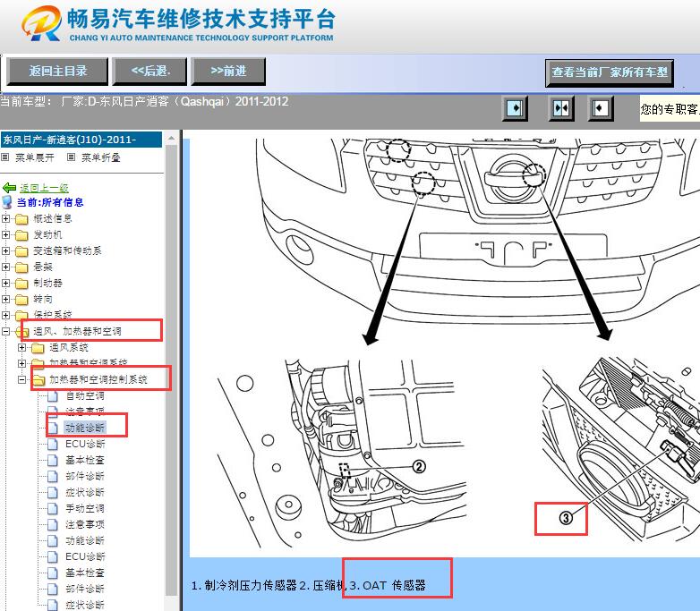Select the 转向 tree label

(x=43, y=299)
